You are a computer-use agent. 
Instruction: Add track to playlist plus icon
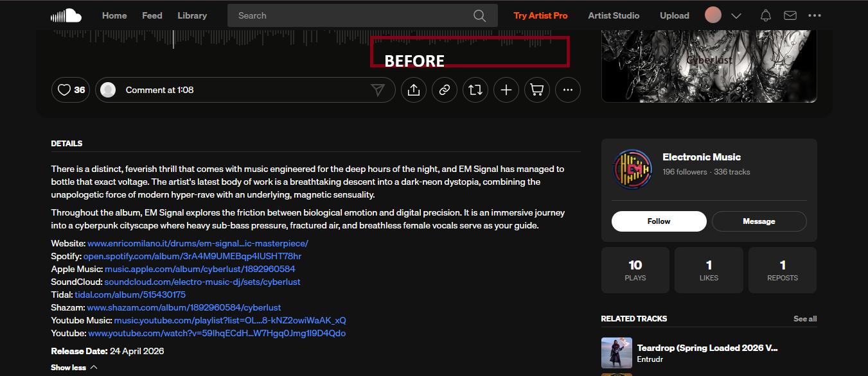click(x=506, y=90)
